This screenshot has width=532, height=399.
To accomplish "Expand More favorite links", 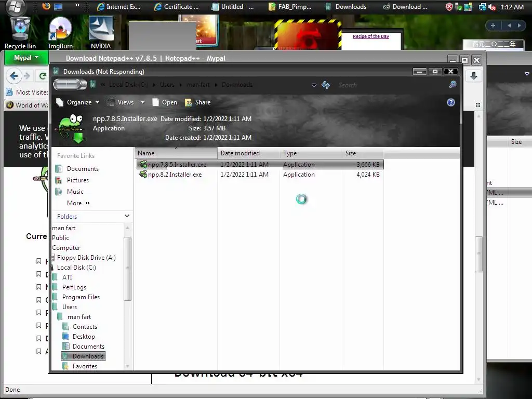I will click(78, 203).
